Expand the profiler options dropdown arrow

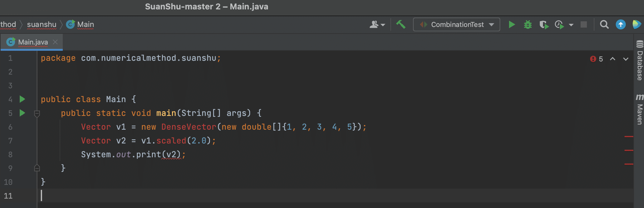(571, 25)
